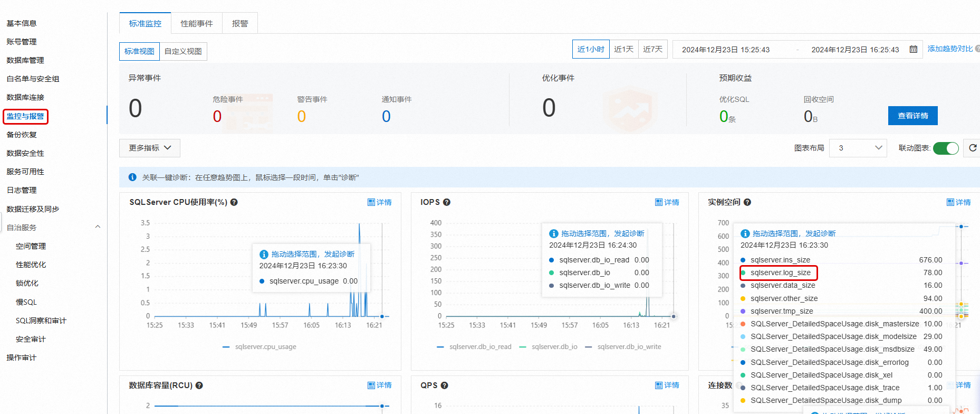Switch to 标准视图 view
Screen dimensions: 980x414
click(x=139, y=51)
